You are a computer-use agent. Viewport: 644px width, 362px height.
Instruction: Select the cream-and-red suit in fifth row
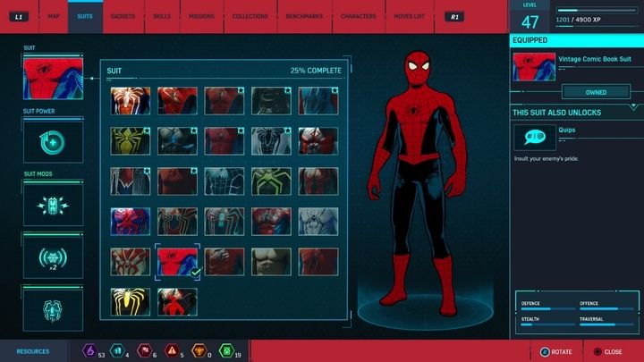tap(131, 261)
